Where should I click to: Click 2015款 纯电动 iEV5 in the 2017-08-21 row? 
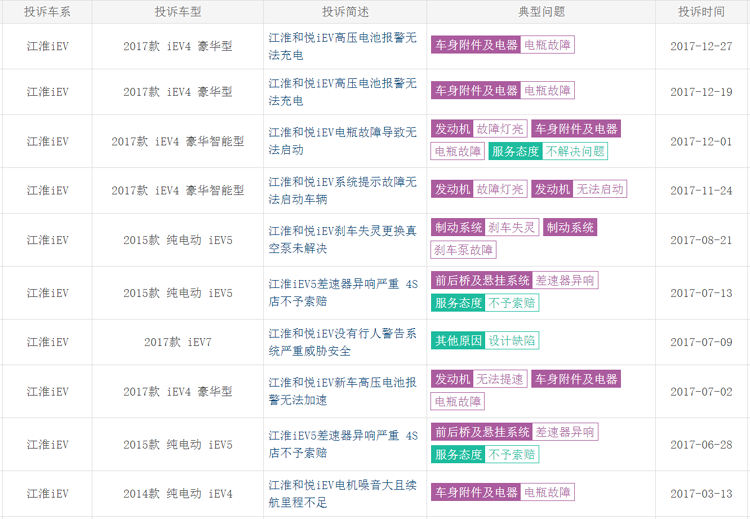point(178,240)
